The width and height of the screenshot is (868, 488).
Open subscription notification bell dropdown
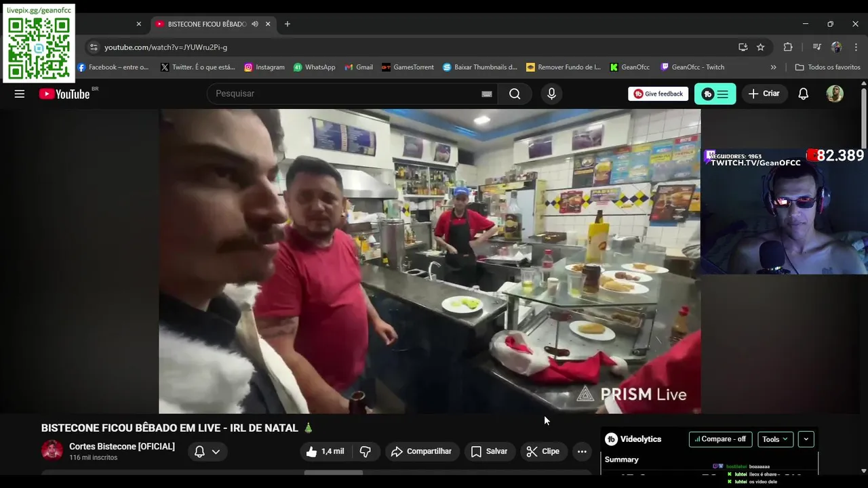(x=208, y=451)
